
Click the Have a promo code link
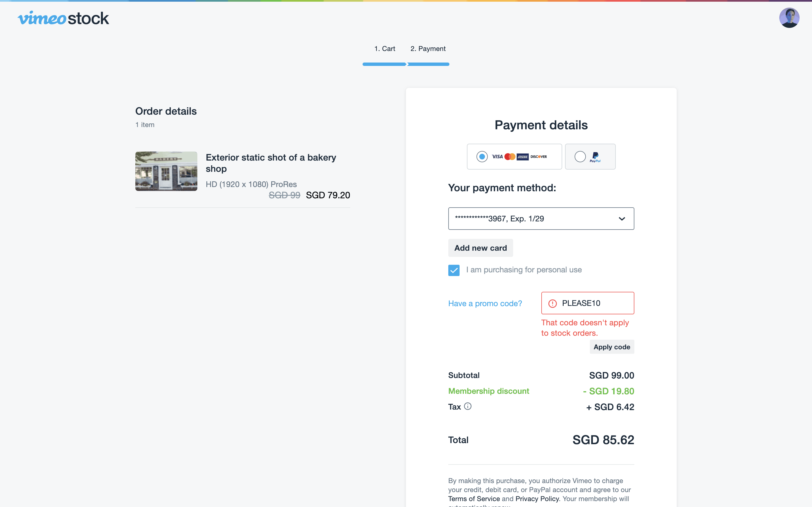[485, 303]
